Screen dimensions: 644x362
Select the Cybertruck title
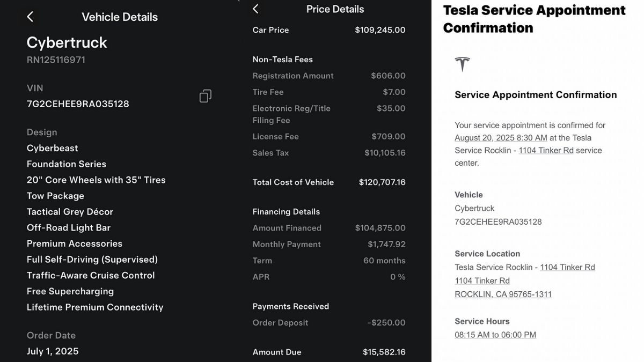click(67, 42)
